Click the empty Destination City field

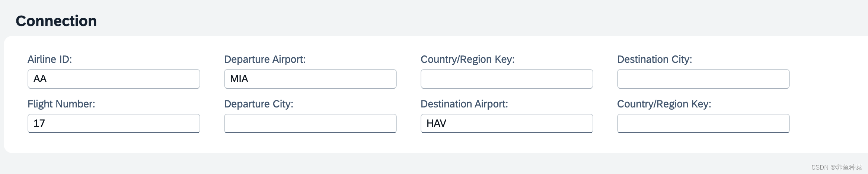click(703, 79)
